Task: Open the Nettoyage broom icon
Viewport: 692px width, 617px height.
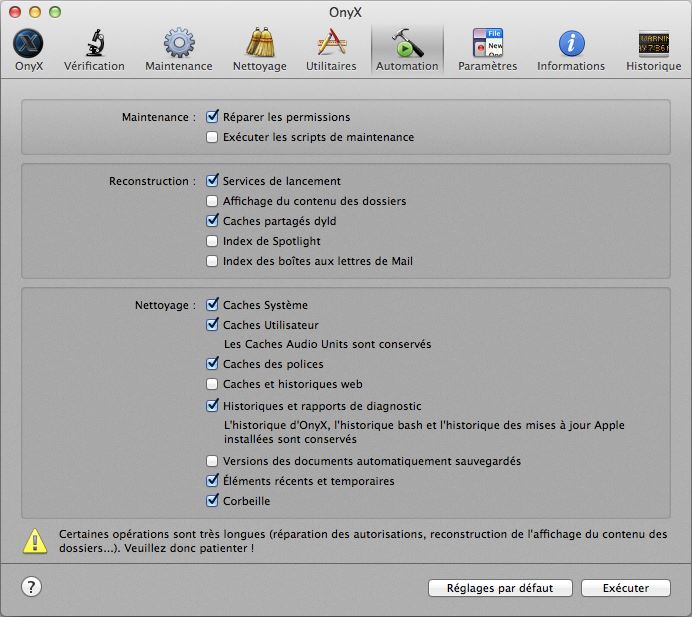Action: click(260, 42)
